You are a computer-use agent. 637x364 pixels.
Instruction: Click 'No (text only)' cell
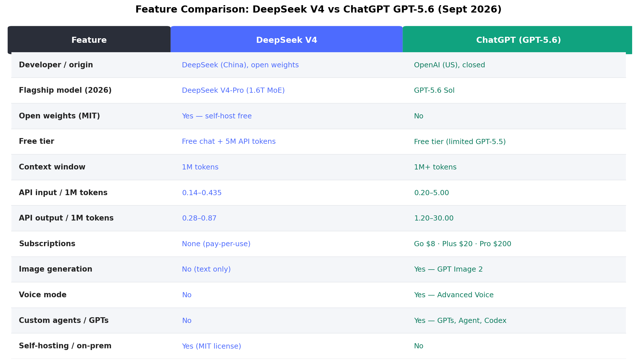(206, 269)
